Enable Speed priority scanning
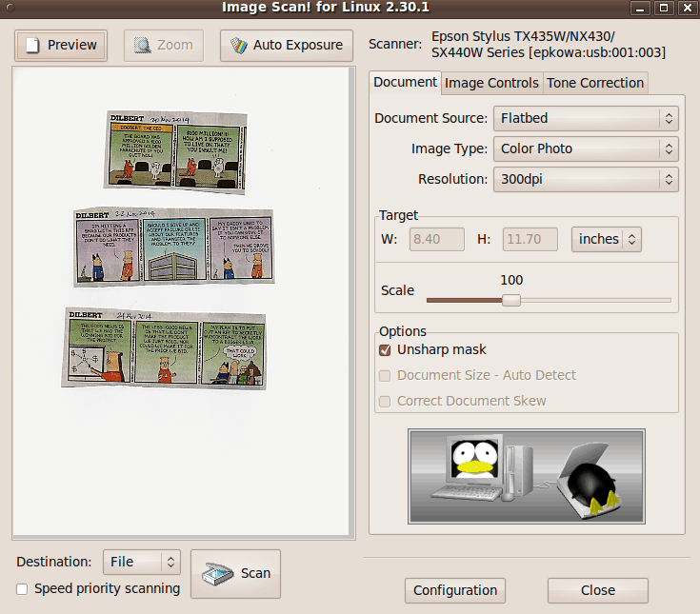 click(x=22, y=589)
